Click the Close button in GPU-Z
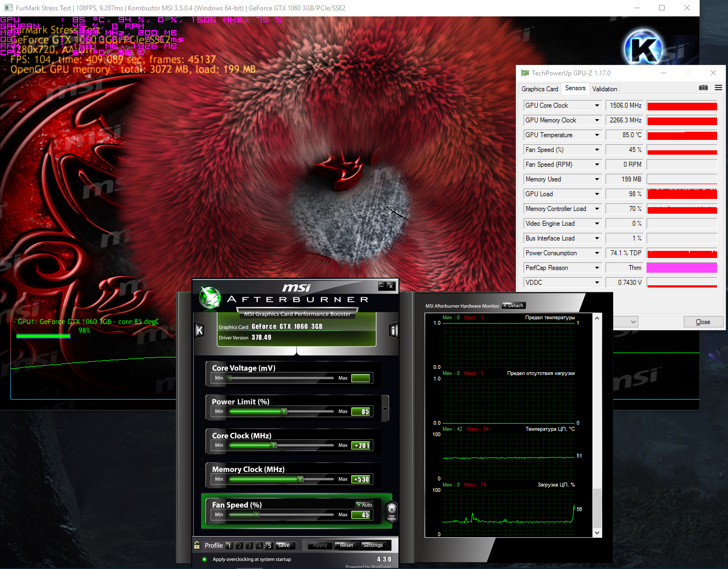The image size is (728, 569). tap(703, 322)
